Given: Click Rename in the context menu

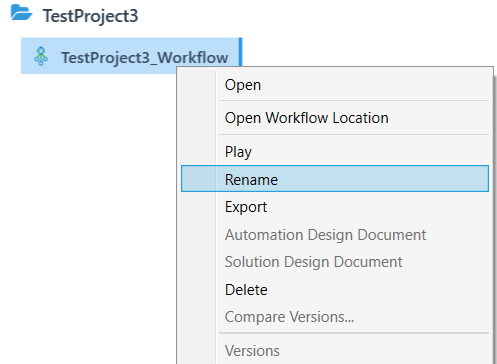Looking at the screenshot, I should [335, 179].
